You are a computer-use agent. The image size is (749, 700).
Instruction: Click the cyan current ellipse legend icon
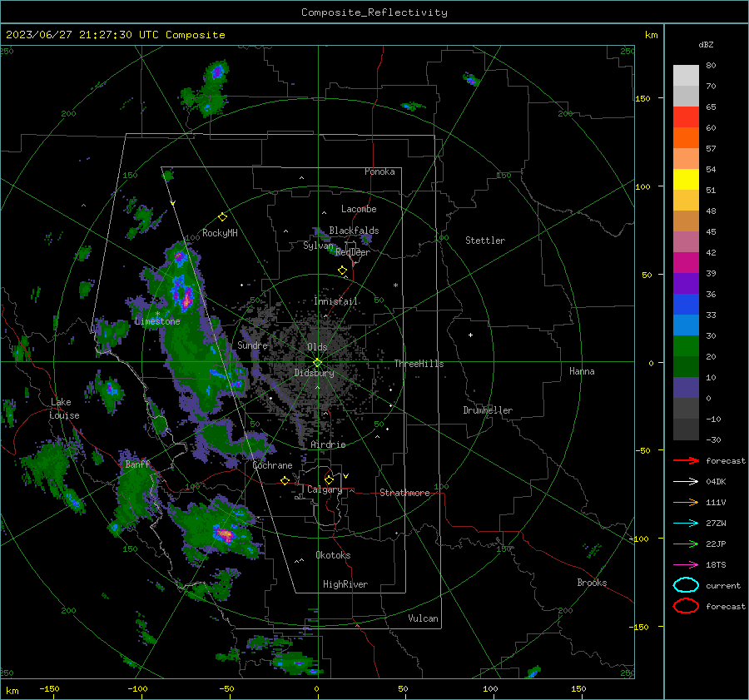(x=686, y=585)
